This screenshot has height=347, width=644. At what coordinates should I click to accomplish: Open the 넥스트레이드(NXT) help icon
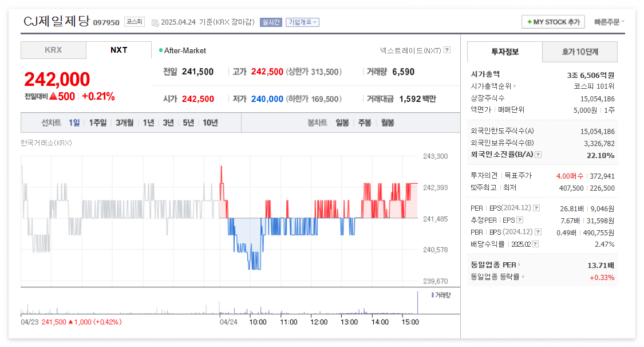point(447,50)
